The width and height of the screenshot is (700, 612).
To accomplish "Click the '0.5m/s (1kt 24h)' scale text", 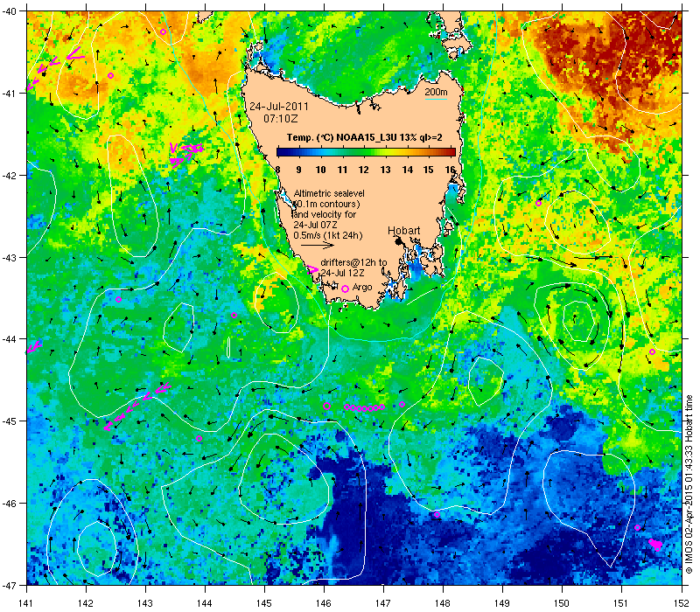I will (328, 235).
